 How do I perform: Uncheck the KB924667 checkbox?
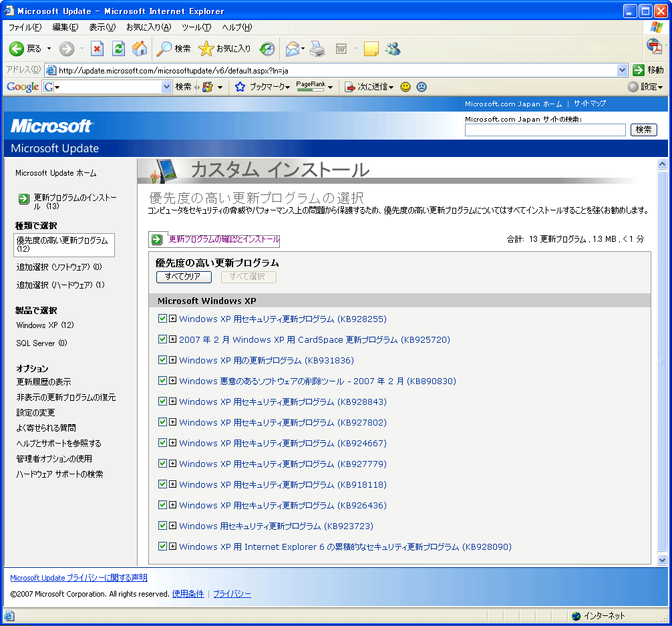coord(162,442)
